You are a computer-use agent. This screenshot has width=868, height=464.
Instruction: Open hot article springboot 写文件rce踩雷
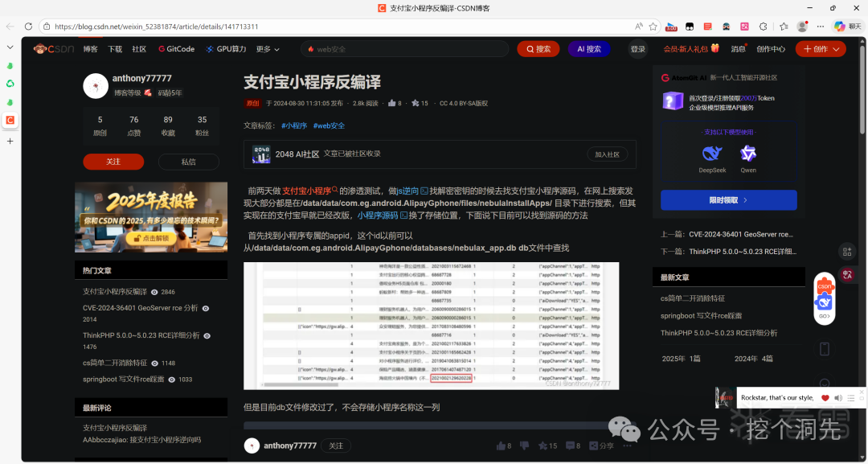(x=124, y=380)
